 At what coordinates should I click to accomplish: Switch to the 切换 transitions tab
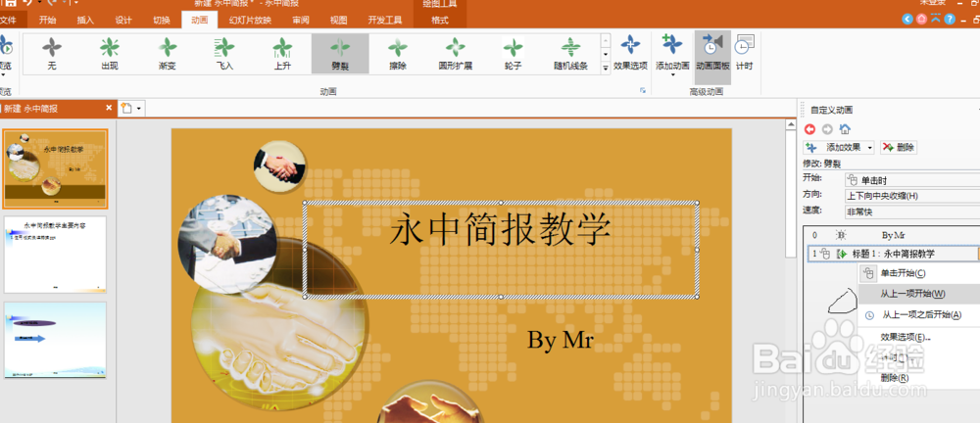(162, 20)
